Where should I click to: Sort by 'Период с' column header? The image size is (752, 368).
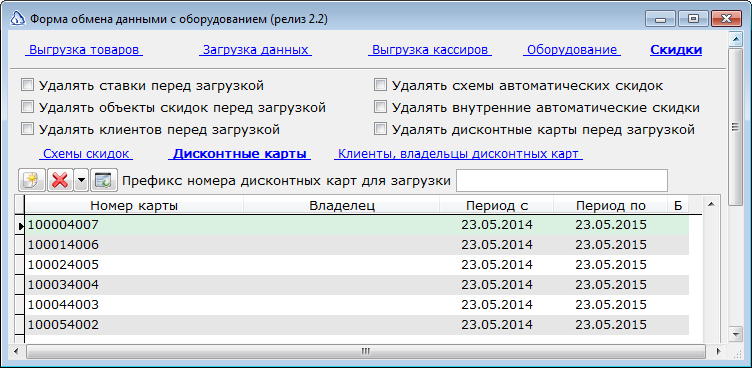497,205
